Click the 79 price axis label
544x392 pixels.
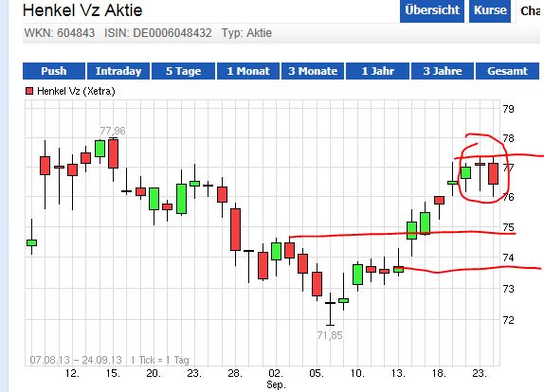(508, 109)
